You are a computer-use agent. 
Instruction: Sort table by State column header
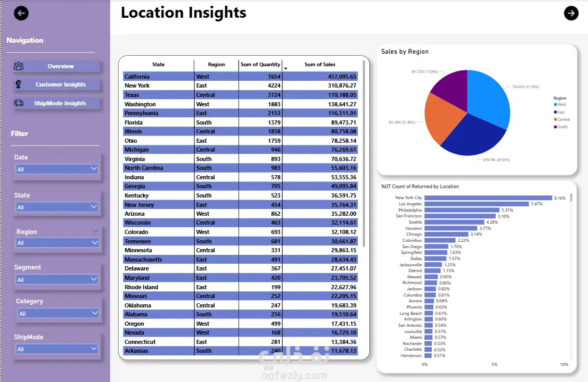(x=158, y=65)
